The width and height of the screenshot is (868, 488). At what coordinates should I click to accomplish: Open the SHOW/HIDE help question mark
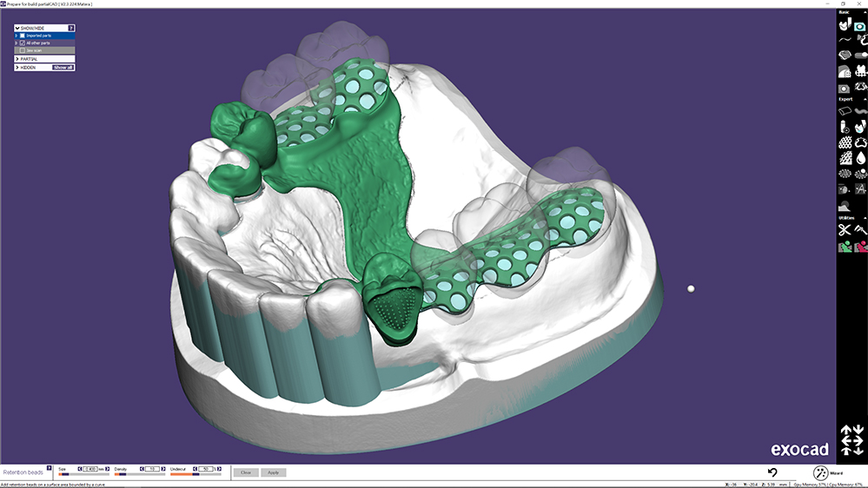(x=71, y=28)
